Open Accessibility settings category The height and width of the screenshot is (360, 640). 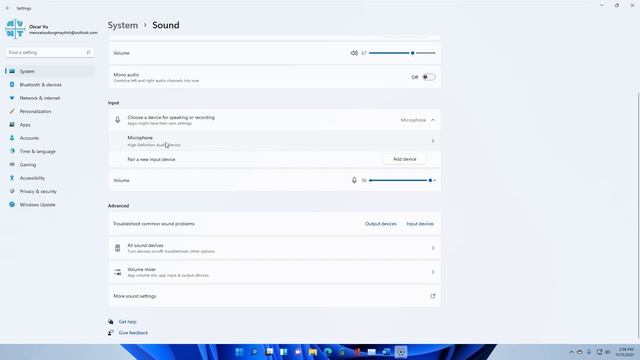50,178
